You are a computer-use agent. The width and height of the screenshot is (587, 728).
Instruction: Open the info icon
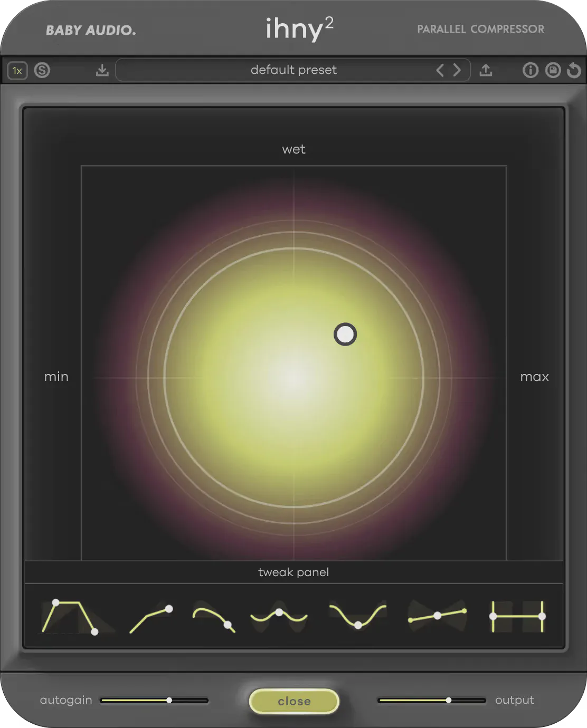pos(530,70)
